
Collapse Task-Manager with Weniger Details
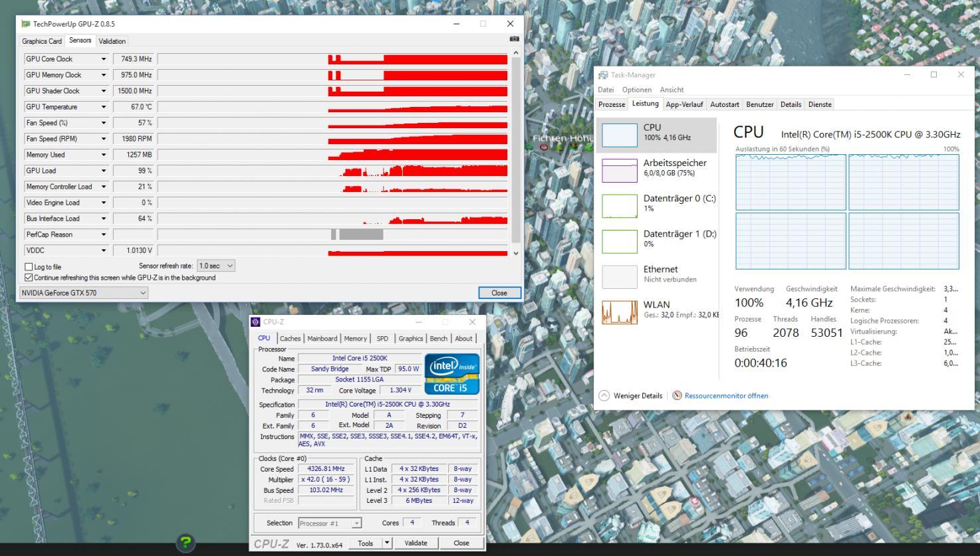tap(631, 396)
